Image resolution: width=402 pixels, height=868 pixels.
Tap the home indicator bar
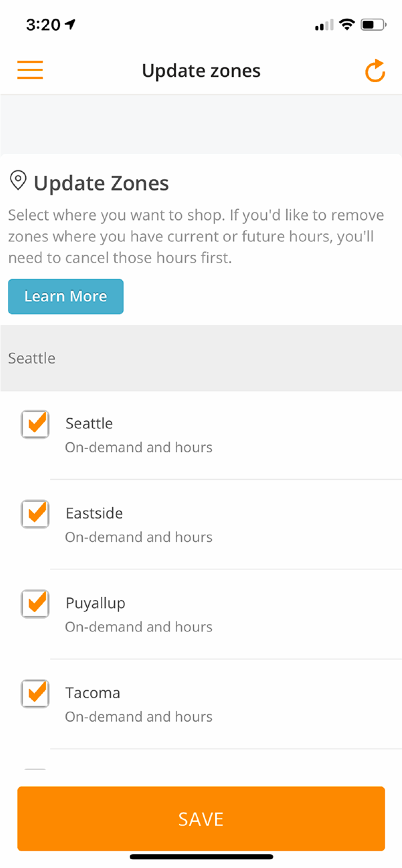tap(201, 857)
